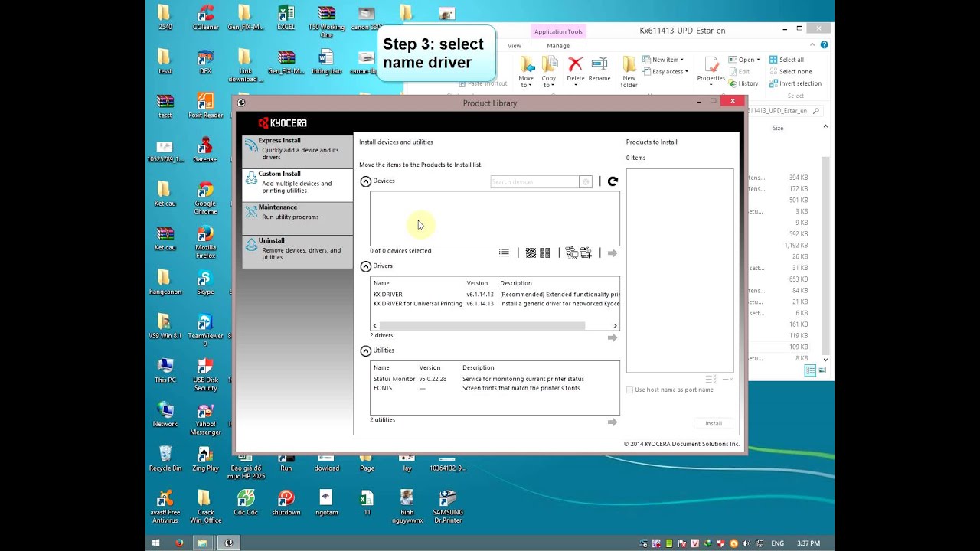
Task: Click Firefox in the taskbar
Action: (x=179, y=543)
